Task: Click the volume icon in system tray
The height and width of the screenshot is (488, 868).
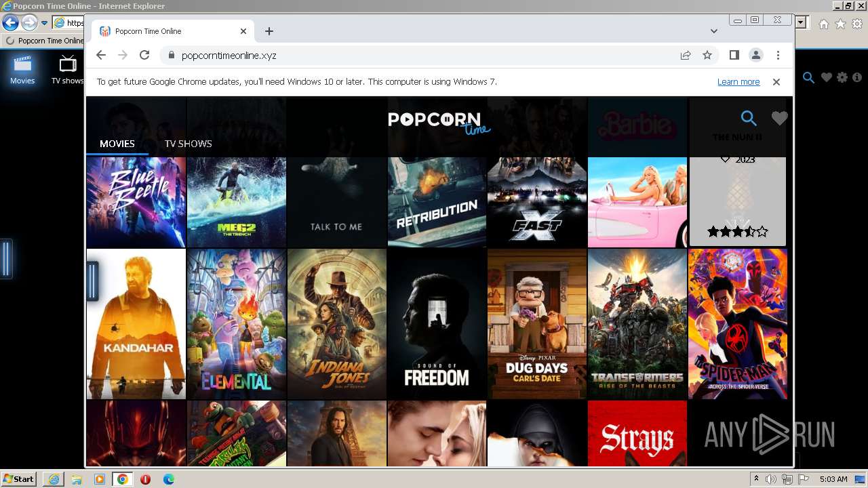Action: click(771, 479)
